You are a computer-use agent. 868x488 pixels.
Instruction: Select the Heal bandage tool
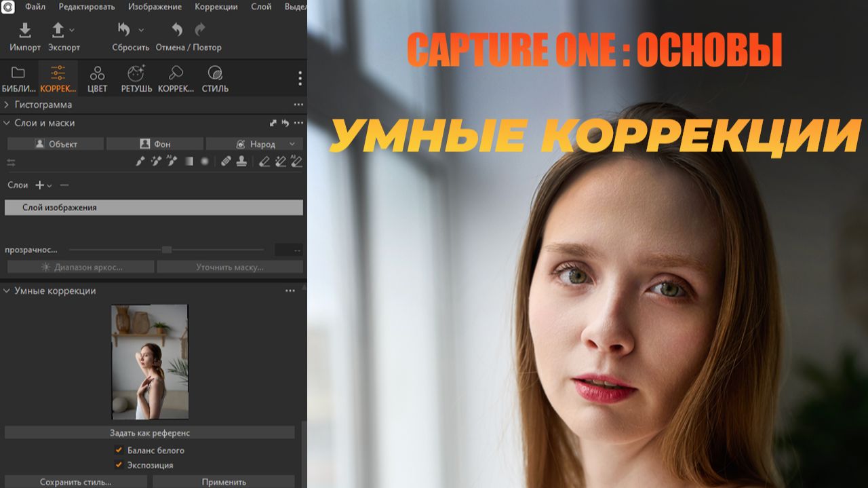click(x=226, y=162)
